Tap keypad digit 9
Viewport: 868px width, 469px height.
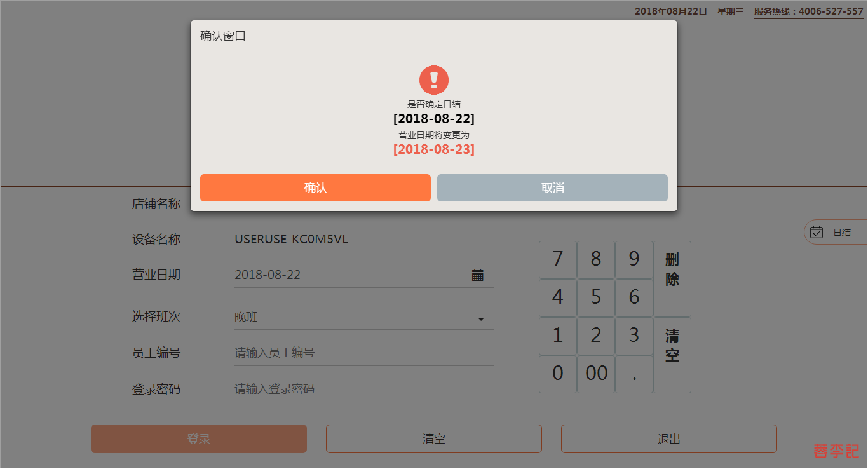[x=634, y=259]
